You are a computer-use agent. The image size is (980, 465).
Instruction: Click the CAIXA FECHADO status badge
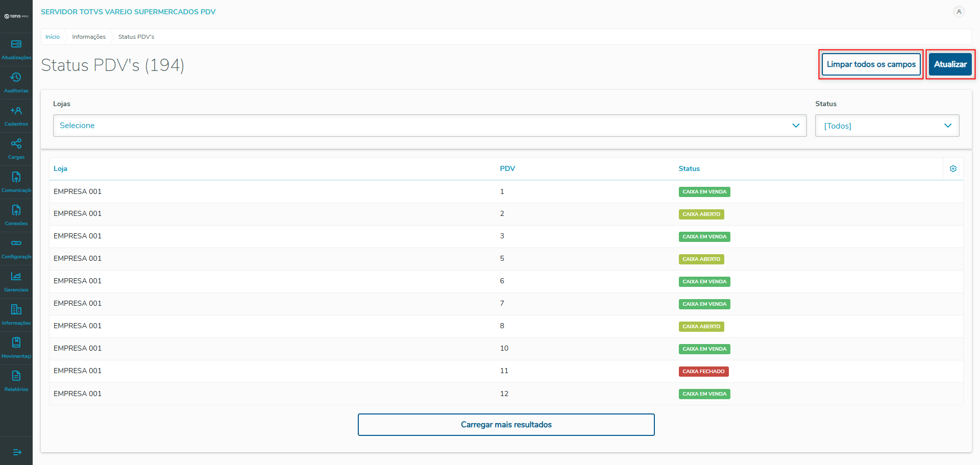tap(703, 372)
